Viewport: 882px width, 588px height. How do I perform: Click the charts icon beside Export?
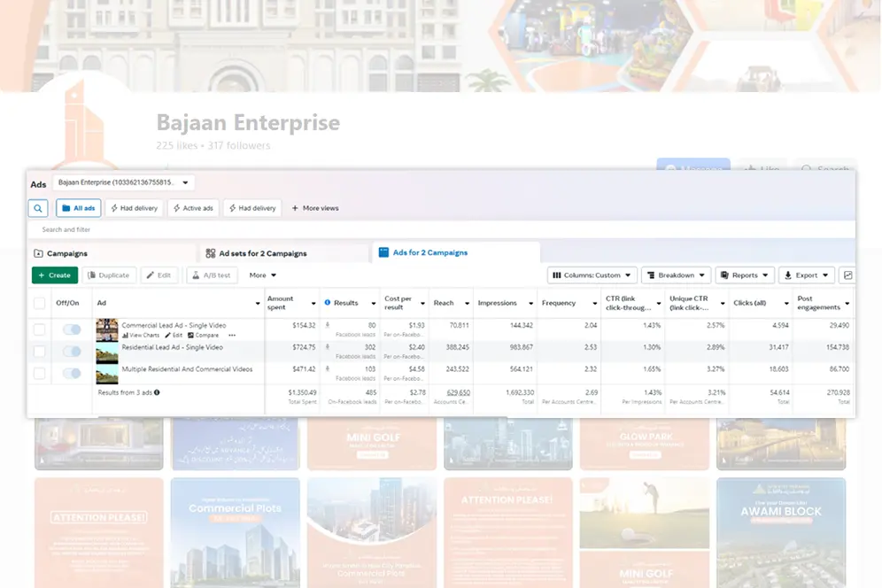click(x=847, y=275)
